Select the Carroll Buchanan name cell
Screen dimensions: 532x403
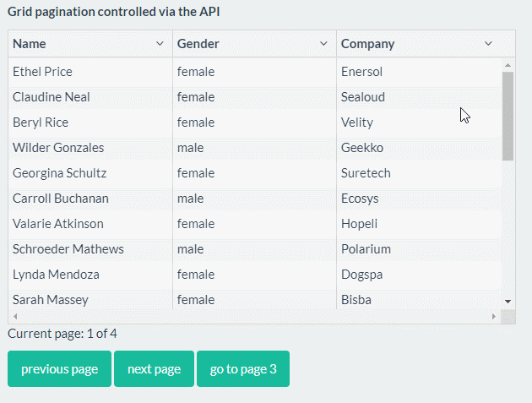click(60, 199)
